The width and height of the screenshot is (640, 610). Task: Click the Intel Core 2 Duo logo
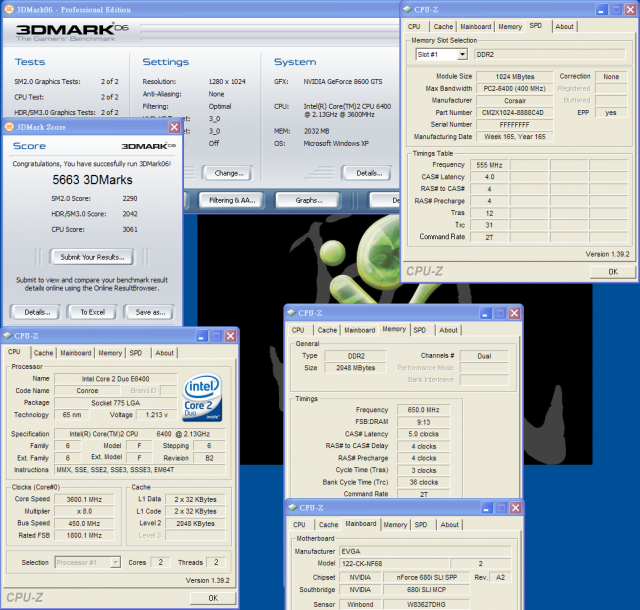pos(202,398)
